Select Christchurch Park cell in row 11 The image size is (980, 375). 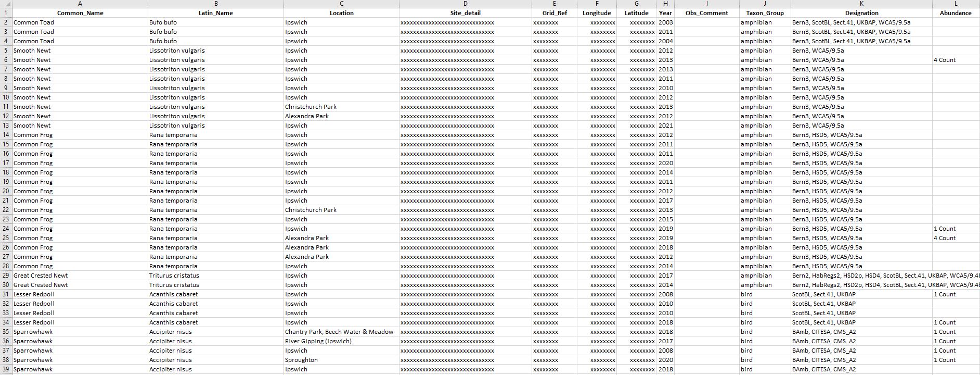[x=311, y=107]
